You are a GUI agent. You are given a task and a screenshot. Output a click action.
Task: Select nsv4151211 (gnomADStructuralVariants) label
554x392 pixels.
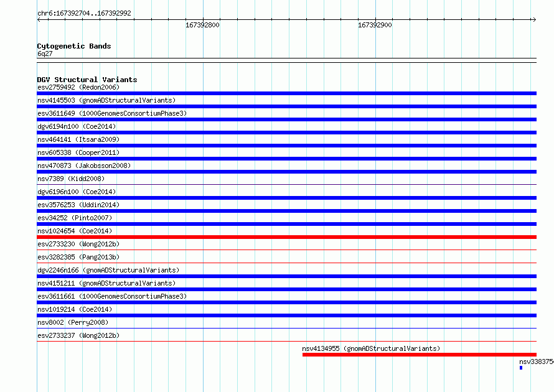(x=106, y=283)
